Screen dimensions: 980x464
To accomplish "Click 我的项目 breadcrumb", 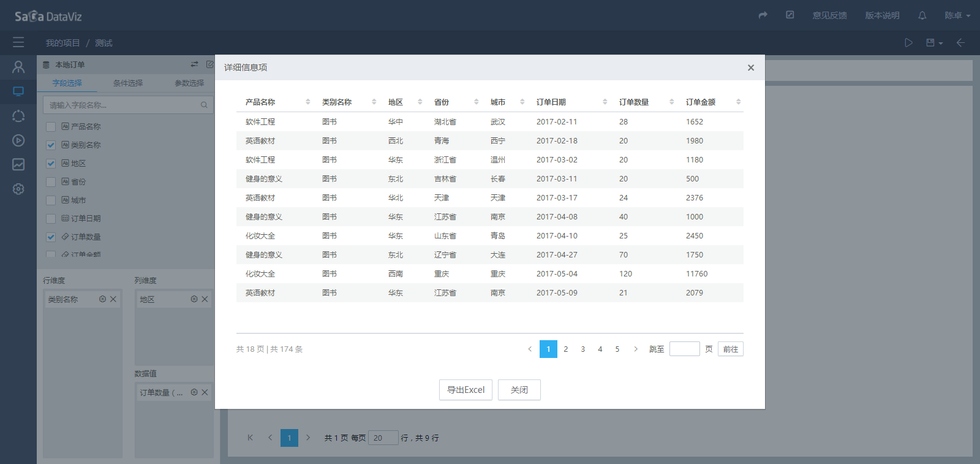I will [62, 43].
